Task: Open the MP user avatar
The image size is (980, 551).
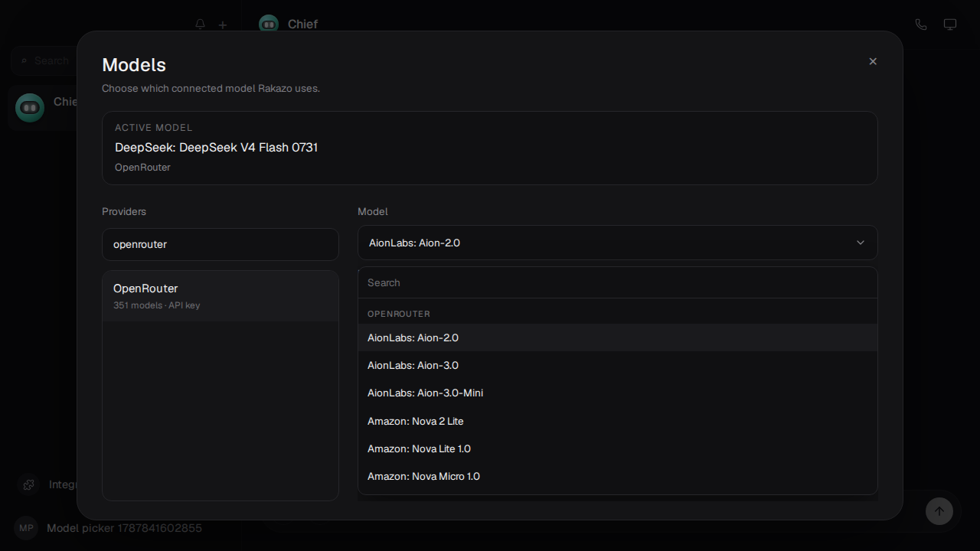Action: click(26, 528)
